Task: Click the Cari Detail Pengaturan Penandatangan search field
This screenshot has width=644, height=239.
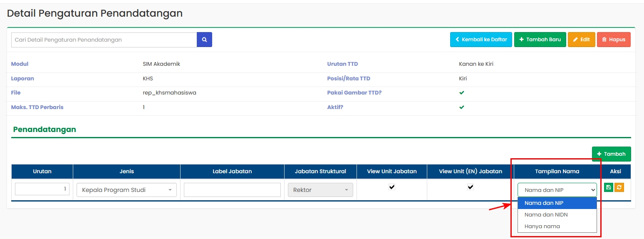Action: (104, 40)
